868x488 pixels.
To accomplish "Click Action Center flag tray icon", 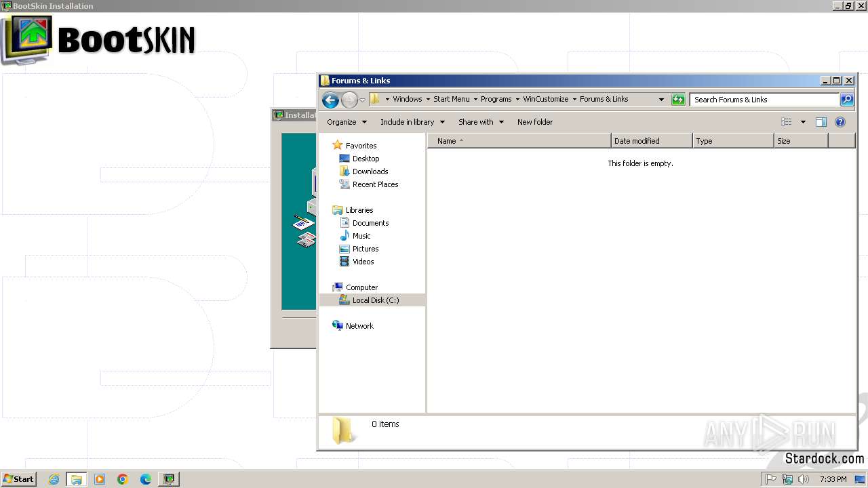I will tap(771, 479).
